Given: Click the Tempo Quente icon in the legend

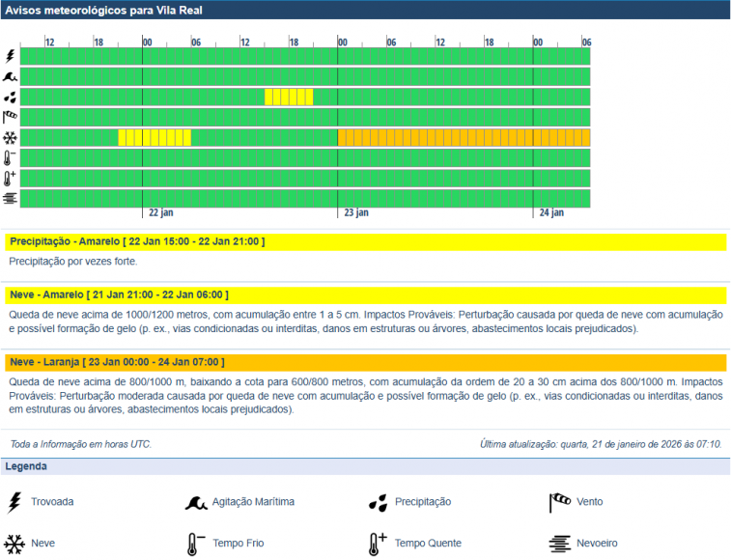Looking at the screenshot, I should coord(378,544).
